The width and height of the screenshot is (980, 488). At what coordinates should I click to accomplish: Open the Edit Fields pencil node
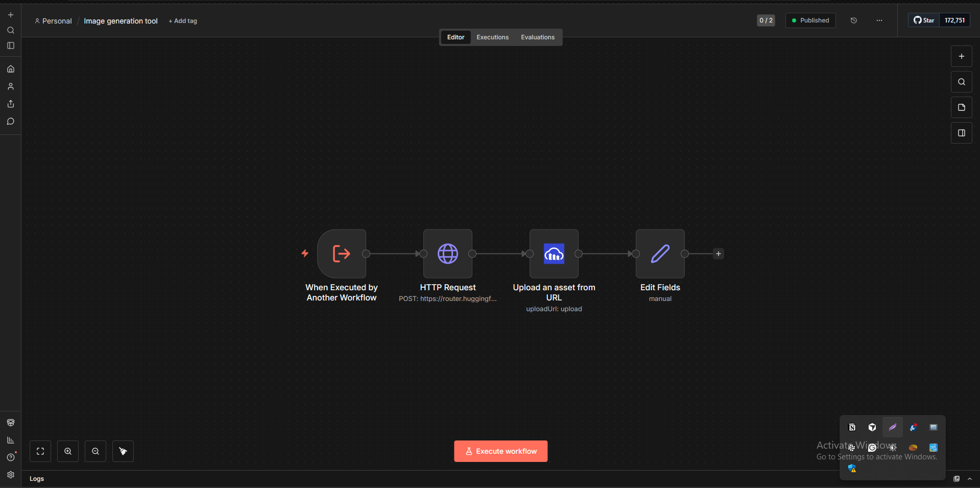660,253
